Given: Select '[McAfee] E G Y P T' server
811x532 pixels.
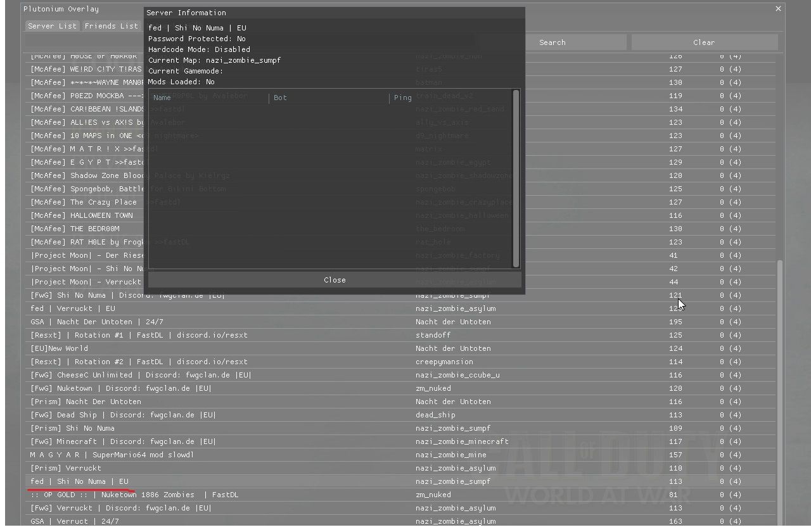Looking at the screenshot, I should 85,162.
